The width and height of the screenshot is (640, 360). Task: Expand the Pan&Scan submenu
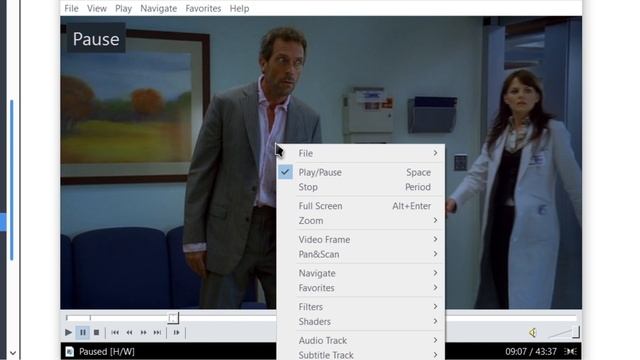tap(361, 254)
